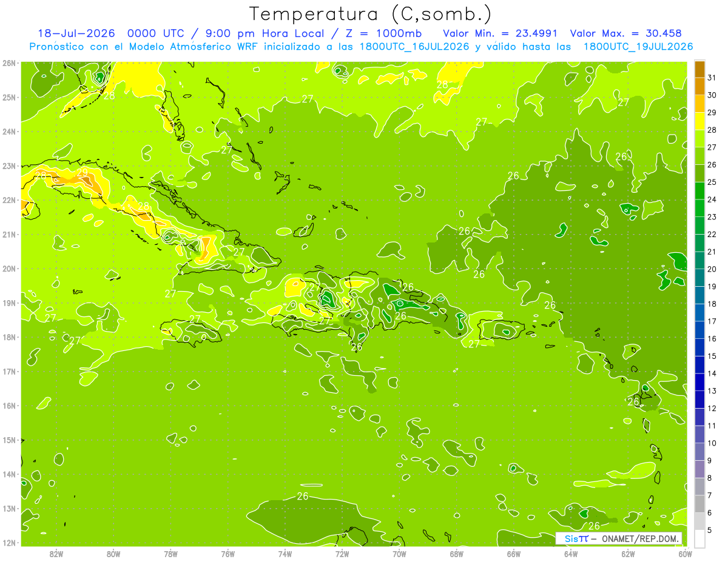Click the color bar label "20"
This screenshot has height=562, width=728.
tap(712, 269)
